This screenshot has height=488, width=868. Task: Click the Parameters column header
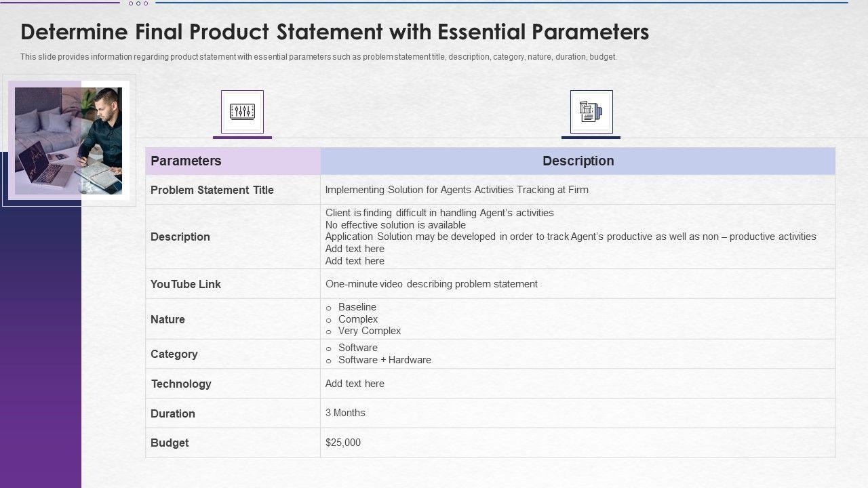[x=186, y=161]
